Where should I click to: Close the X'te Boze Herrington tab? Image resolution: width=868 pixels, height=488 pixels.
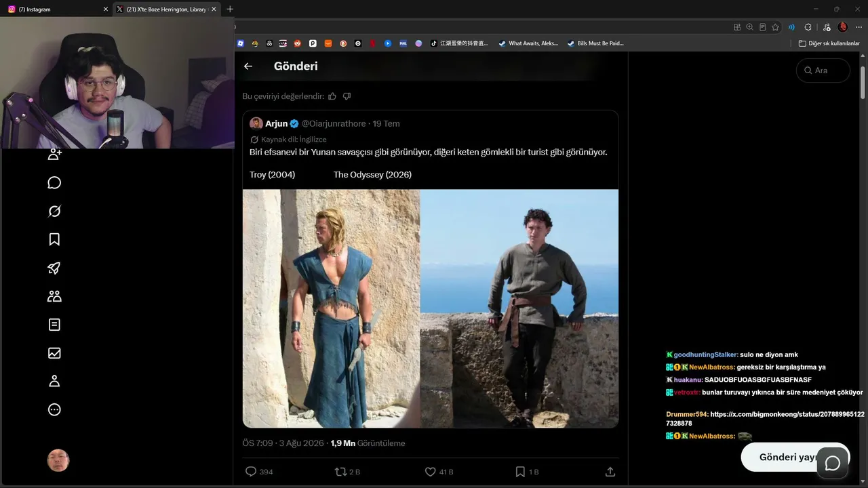coord(214,9)
